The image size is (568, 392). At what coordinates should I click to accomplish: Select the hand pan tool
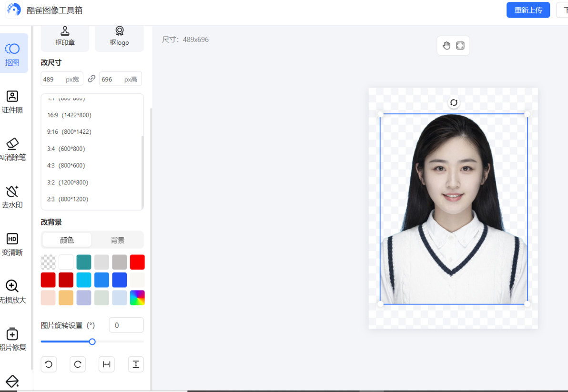tap(446, 46)
